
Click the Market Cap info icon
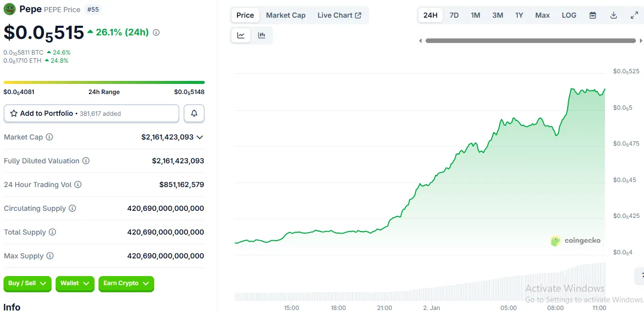[50, 137]
